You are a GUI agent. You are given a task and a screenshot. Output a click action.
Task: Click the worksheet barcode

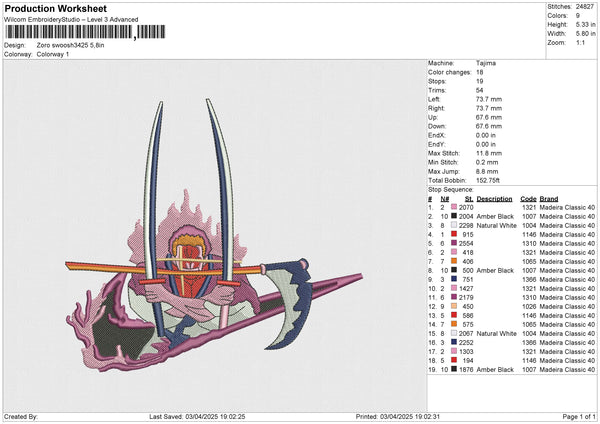pos(85,32)
